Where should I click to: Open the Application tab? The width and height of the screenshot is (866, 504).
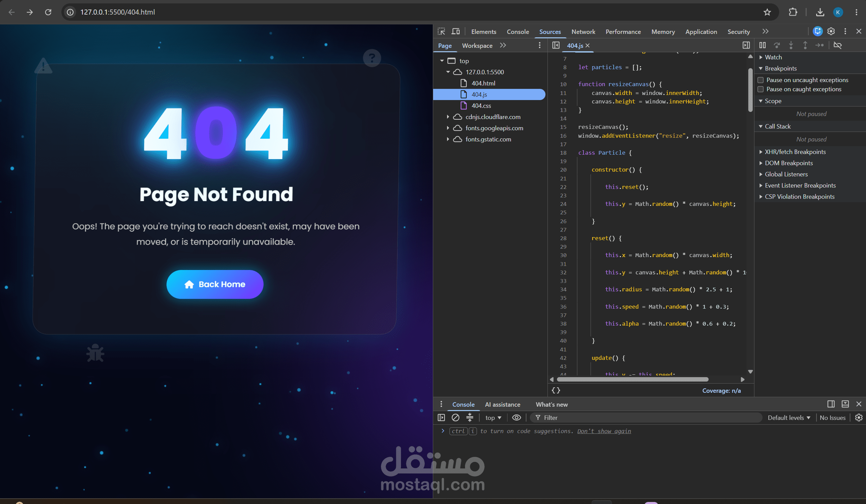pyautogui.click(x=701, y=32)
